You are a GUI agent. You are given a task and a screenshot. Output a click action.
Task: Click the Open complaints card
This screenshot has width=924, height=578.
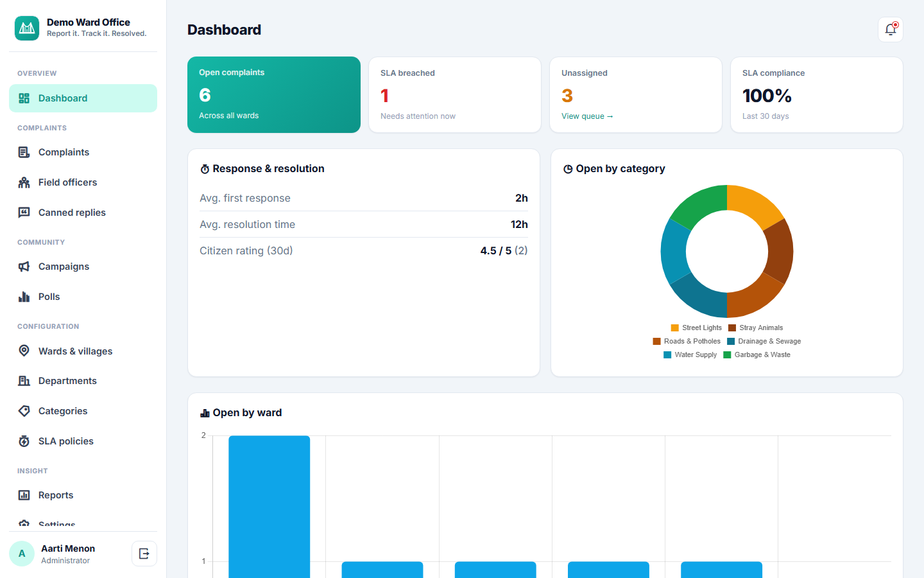[274, 95]
